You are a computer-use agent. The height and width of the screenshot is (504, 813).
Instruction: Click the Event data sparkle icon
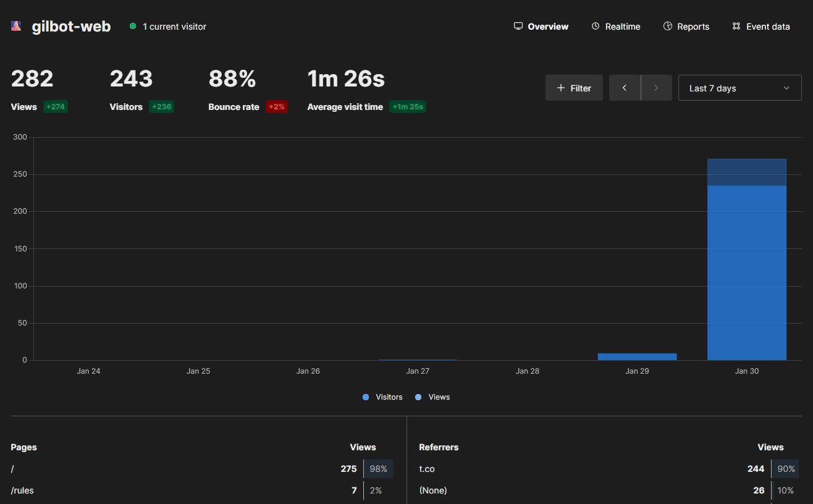point(736,26)
